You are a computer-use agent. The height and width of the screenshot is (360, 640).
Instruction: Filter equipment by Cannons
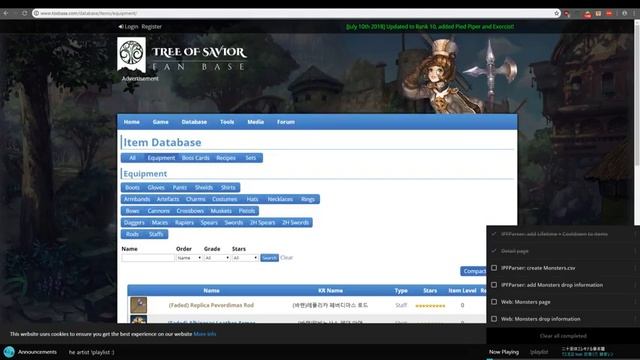click(x=158, y=211)
